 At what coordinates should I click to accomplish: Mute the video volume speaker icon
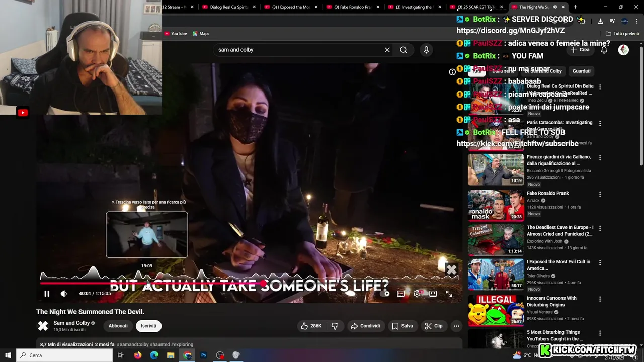point(64,294)
